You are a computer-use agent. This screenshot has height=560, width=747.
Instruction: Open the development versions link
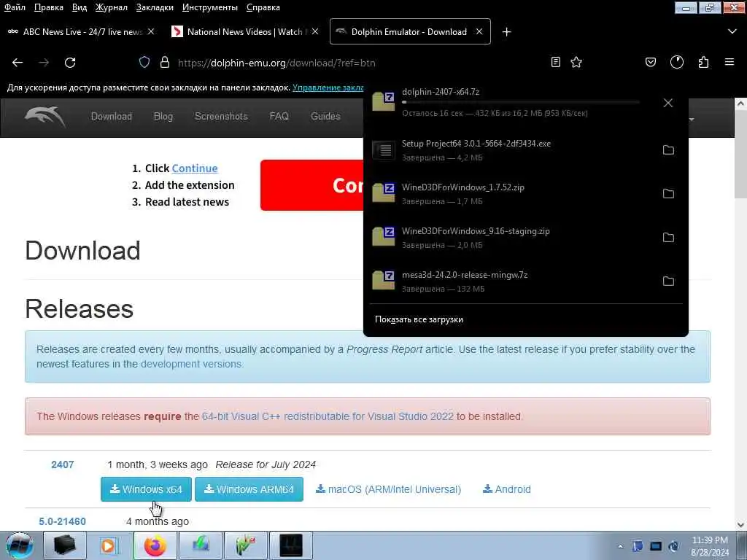[191, 364]
